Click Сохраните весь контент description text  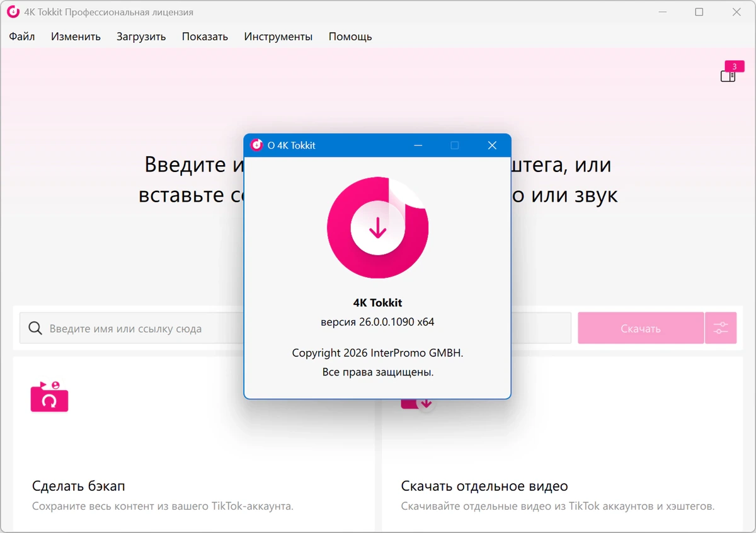163,506
